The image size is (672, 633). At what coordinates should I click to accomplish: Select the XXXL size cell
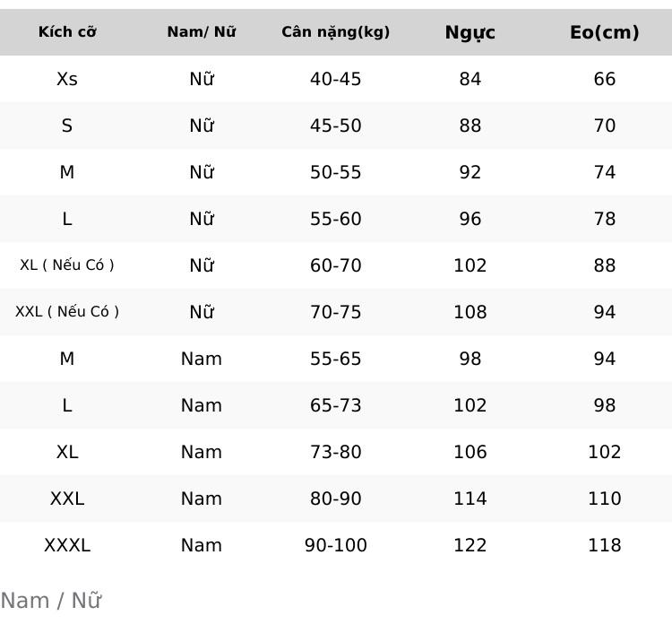(x=67, y=545)
